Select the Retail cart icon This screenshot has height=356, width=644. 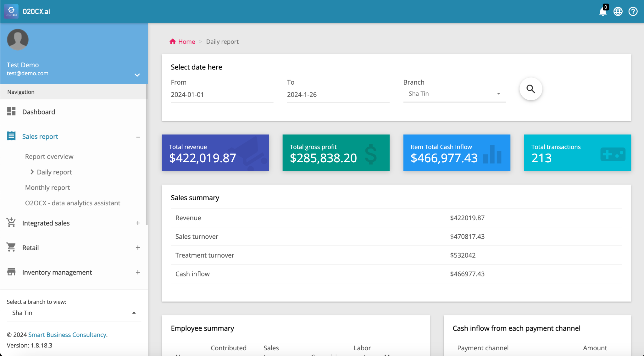click(11, 247)
